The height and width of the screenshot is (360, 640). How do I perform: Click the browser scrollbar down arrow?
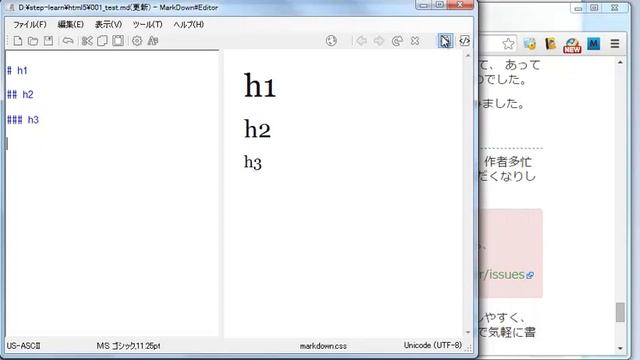tap(620, 348)
